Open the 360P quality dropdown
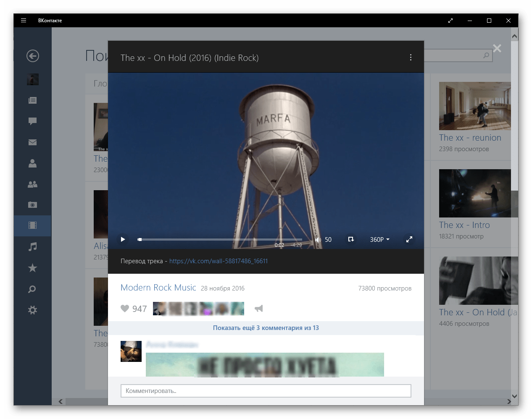This screenshot has height=419, width=532. 380,240
